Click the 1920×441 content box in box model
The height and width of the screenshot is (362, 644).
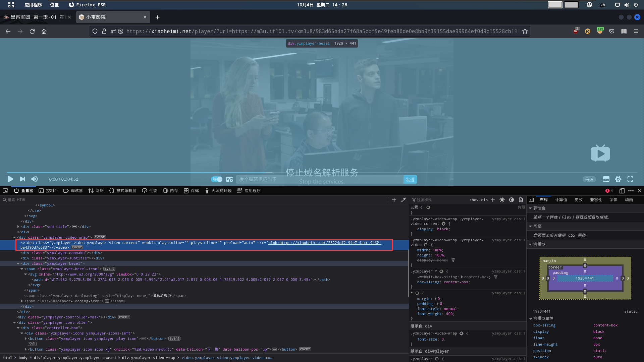[x=585, y=278]
